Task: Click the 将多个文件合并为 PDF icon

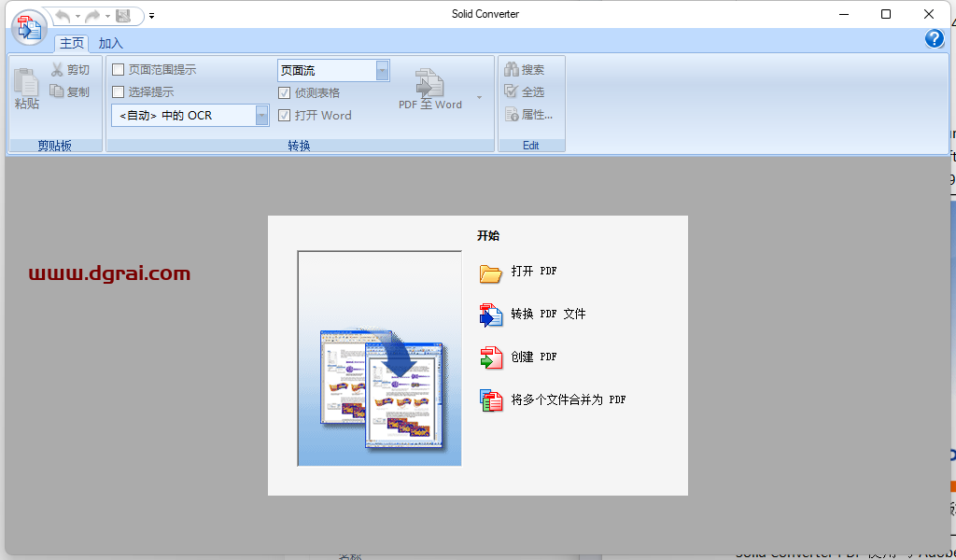Action: [491, 400]
